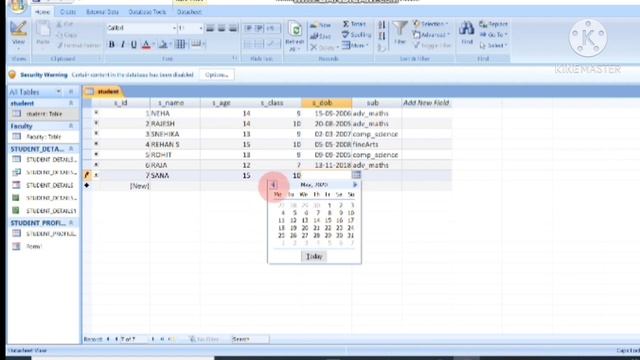Click the Options button in Security Warning
Screen dimensions: 640x360
point(217,75)
